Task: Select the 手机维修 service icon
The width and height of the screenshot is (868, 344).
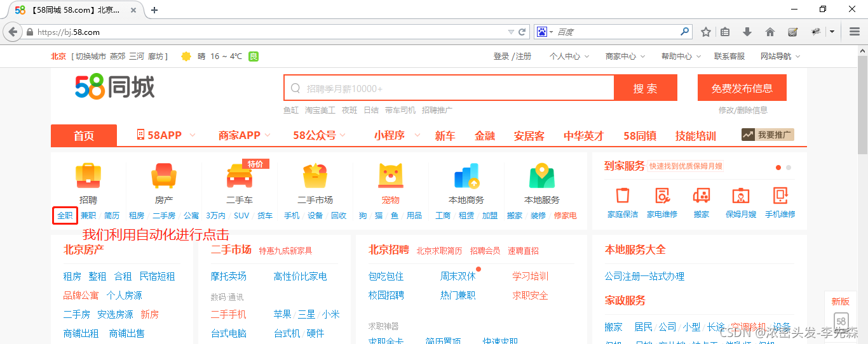Action: (780, 195)
